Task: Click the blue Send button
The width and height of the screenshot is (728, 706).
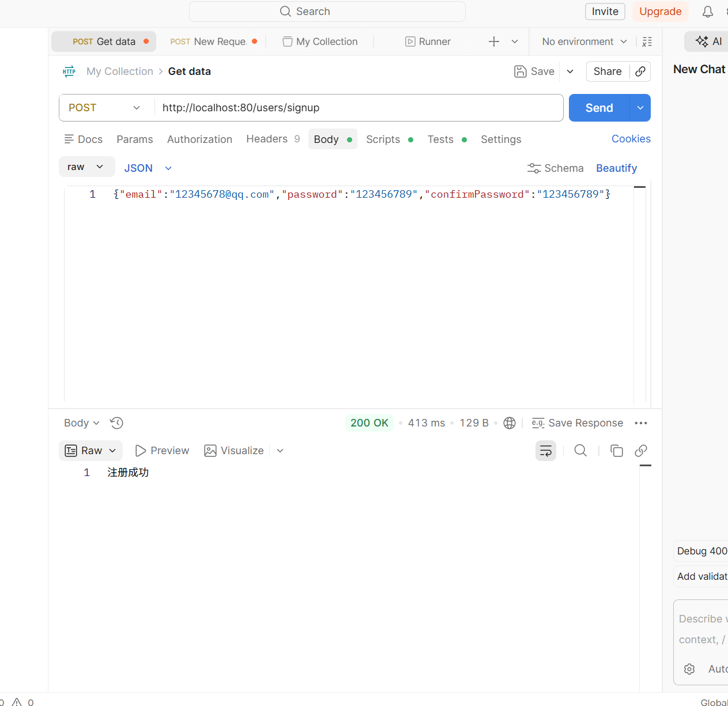Action: pos(599,108)
